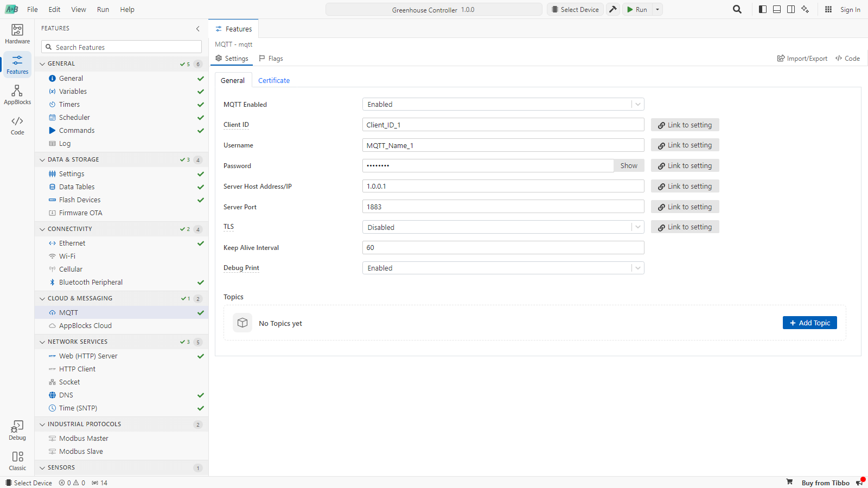Click the Server Host Address/IP field
The image size is (868, 488).
(503, 186)
